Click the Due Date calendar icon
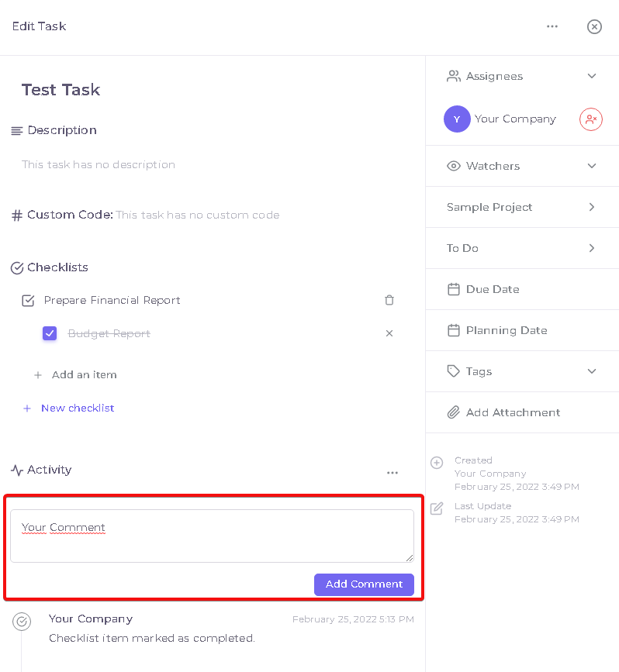The width and height of the screenshot is (619, 672). click(454, 289)
